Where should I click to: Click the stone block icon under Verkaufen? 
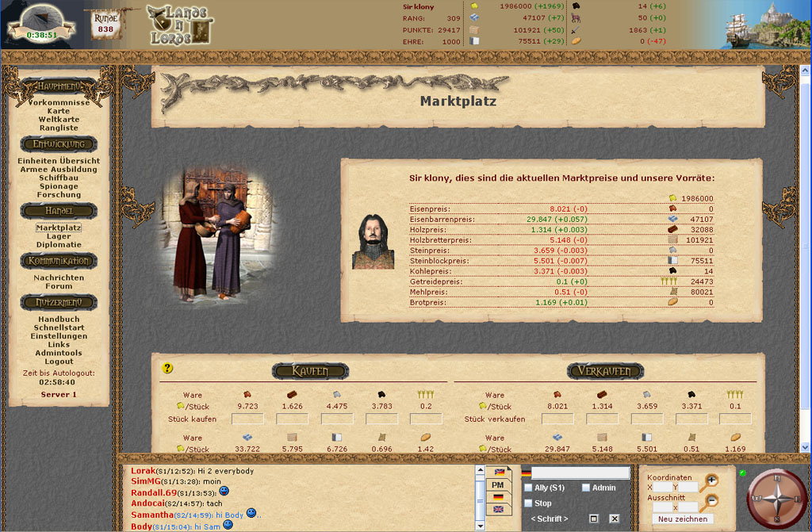pos(647,438)
